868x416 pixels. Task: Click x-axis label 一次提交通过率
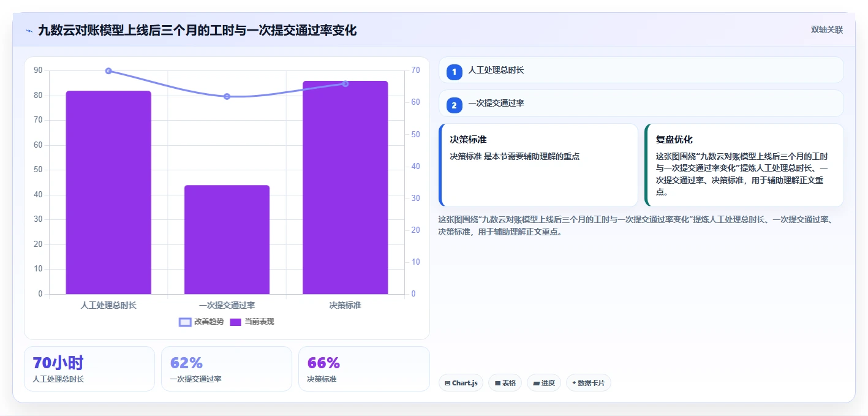pos(227,305)
